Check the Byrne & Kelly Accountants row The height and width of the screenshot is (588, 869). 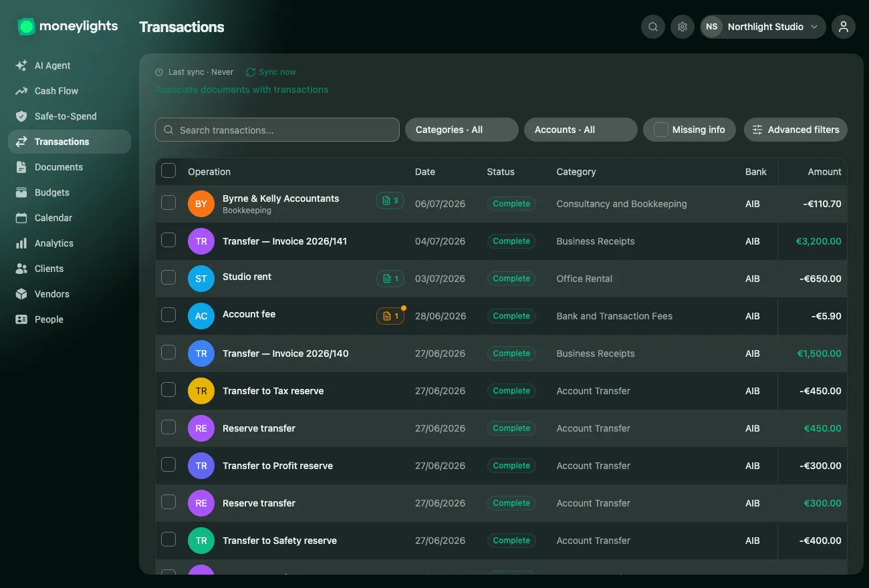coord(168,202)
